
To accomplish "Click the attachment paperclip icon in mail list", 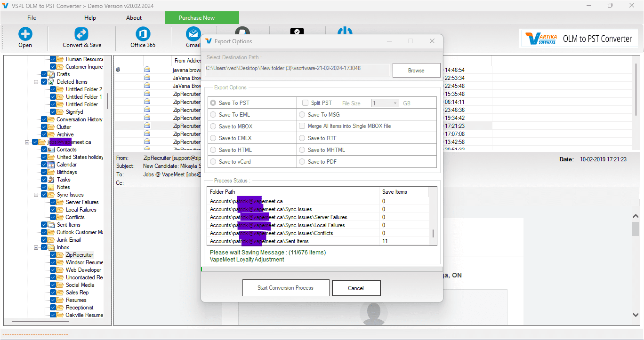I will point(118,70).
